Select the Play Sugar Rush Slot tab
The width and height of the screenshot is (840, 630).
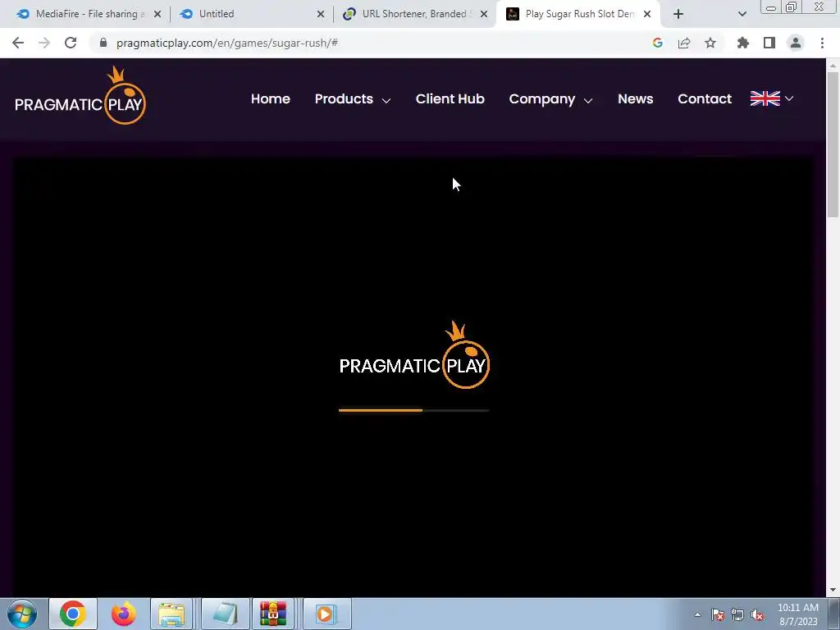pyautogui.click(x=578, y=14)
